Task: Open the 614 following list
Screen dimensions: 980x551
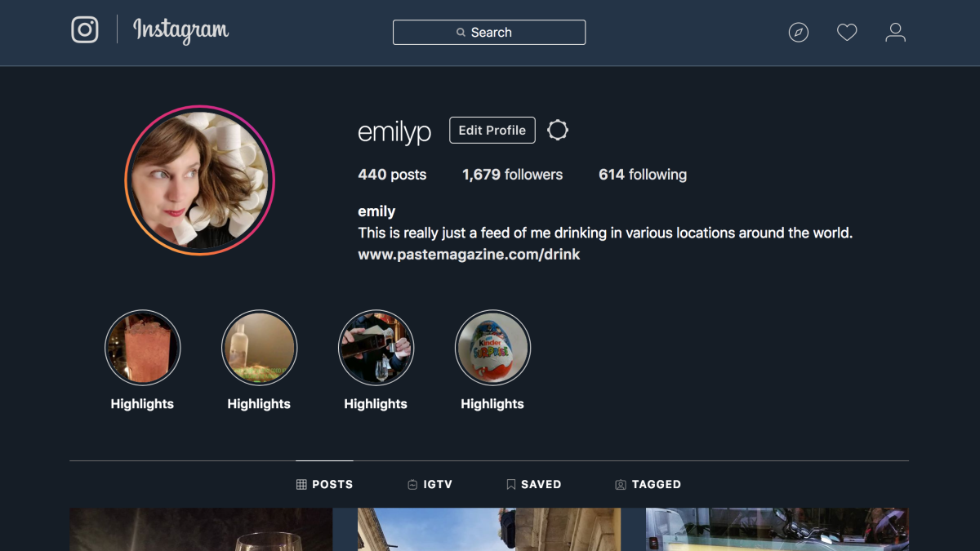Action: (x=643, y=175)
